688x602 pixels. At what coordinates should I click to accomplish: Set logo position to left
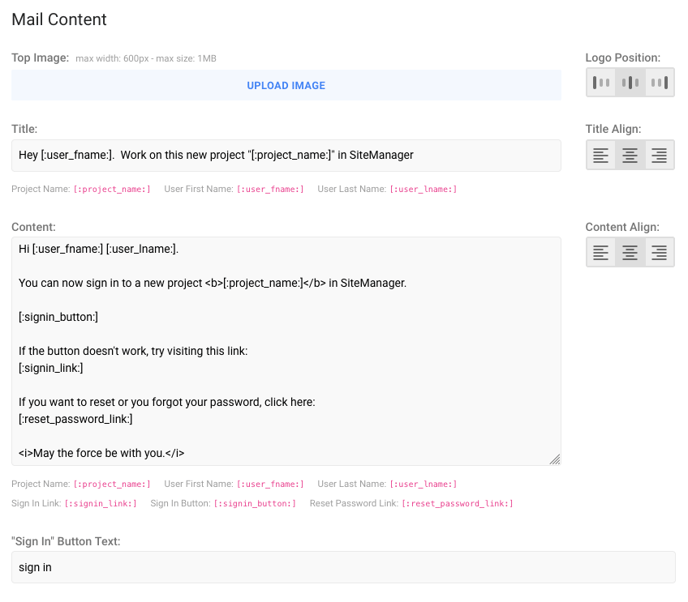[x=601, y=82]
